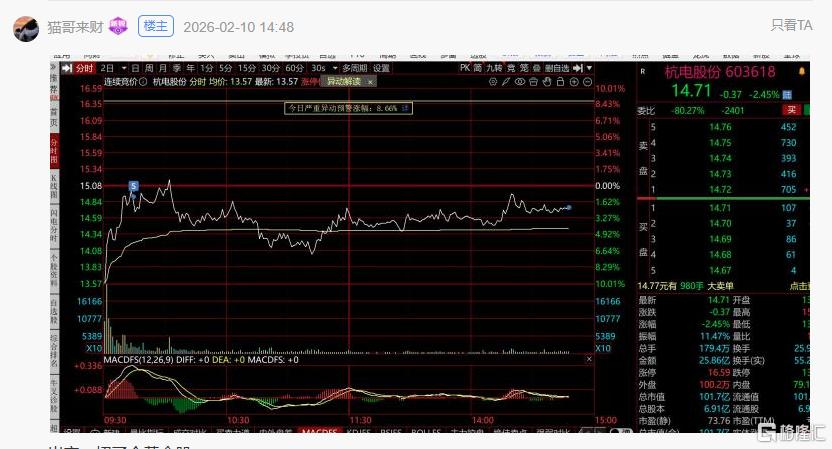Image resolution: width=832 pixels, height=449 pixels.
Task: Toggle the 竞 auction button
Action: 511,68
